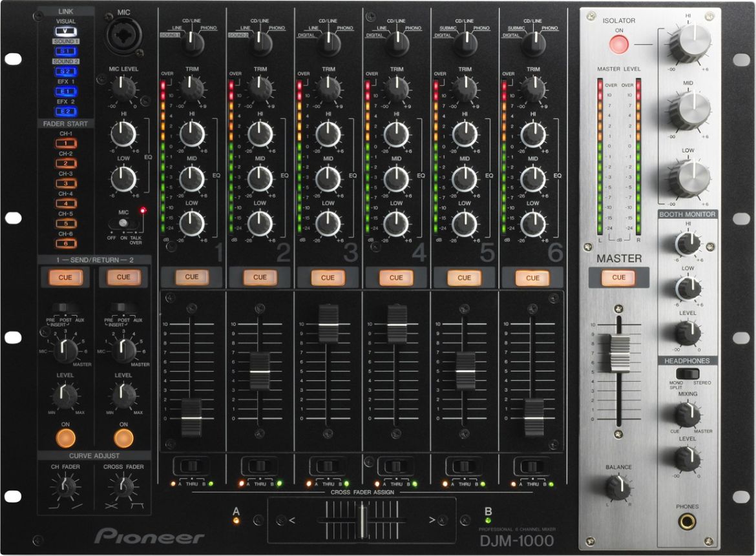Click the channel 6 CUE button
This screenshot has height=556, width=756.
click(532, 278)
